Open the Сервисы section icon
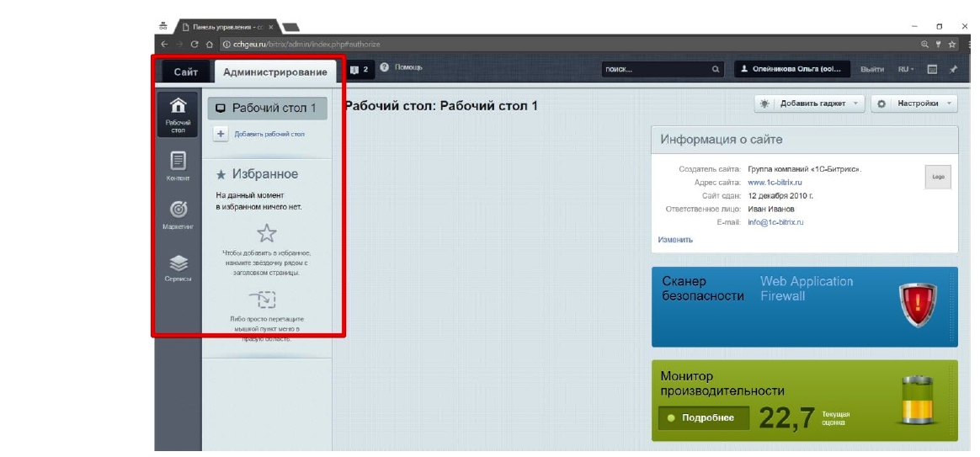The height and width of the screenshot is (457, 980). [178, 263]
